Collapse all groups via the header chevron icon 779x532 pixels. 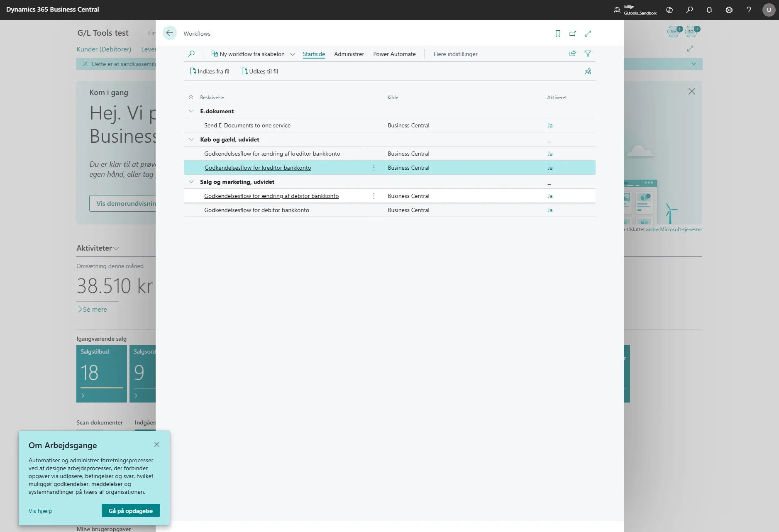(191, 97)
